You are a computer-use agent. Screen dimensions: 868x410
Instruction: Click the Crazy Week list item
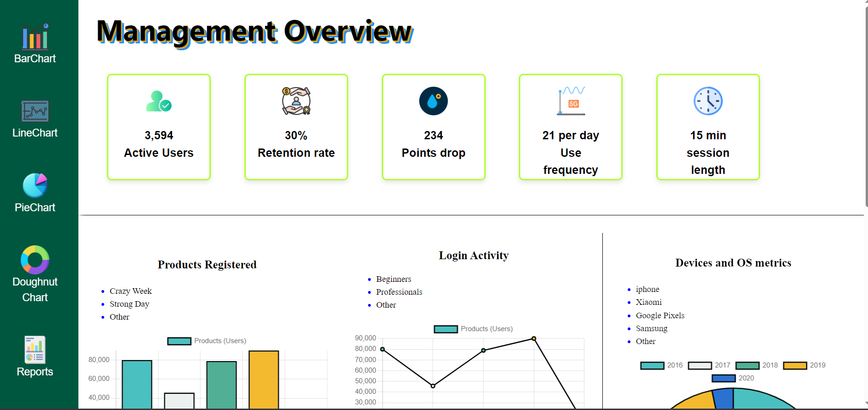click(x=131, y=291)
